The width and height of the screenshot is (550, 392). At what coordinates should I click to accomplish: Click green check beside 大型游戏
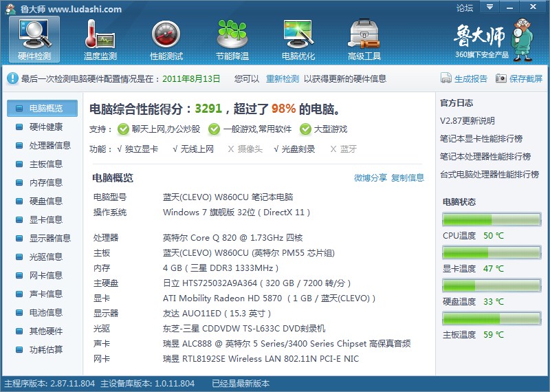(x=305, y=129)
